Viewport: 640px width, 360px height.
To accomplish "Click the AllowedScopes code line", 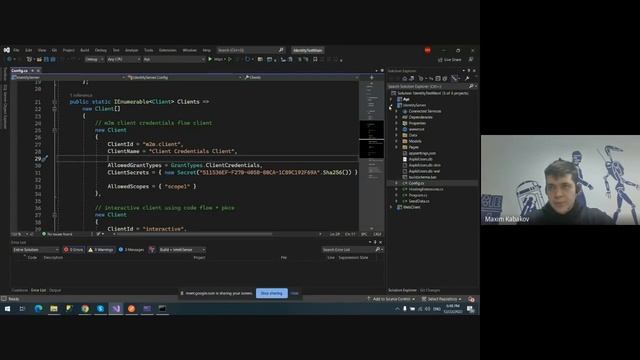I will pyautogui.click(x=152, y=187).
